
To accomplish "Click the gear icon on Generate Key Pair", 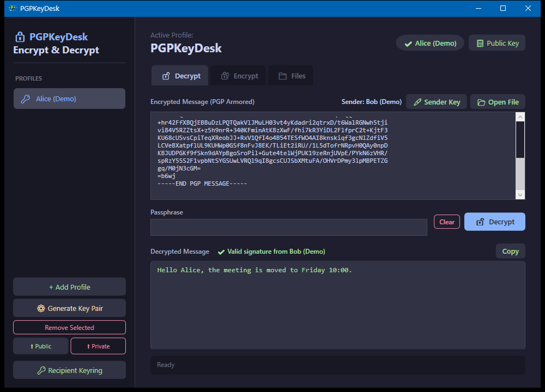I will pos(41,308).
